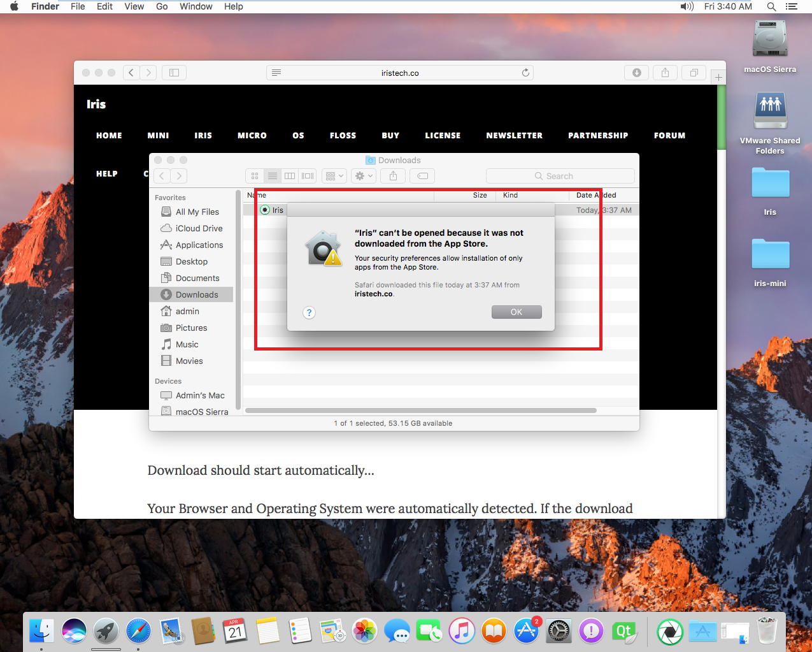Viewport: 812px width, 652px height.
Task: Open the Trash in the Dock
Action: coord(767,631)
